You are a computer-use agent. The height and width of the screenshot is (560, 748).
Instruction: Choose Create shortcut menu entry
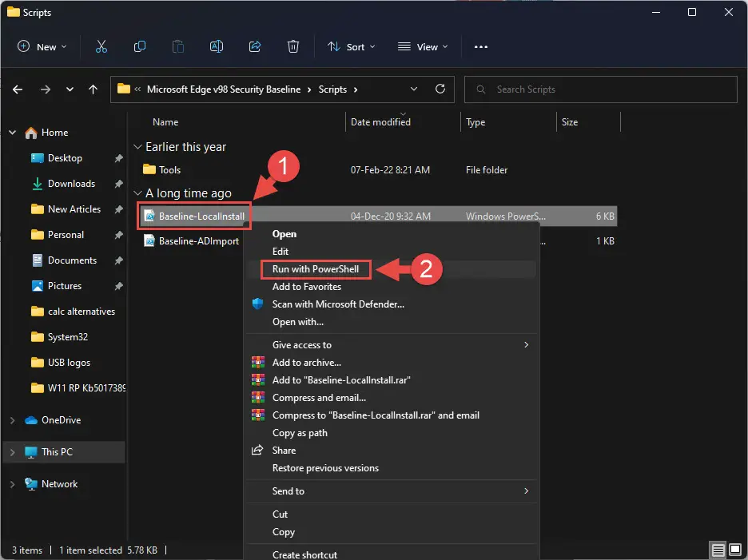pos(391,554)
